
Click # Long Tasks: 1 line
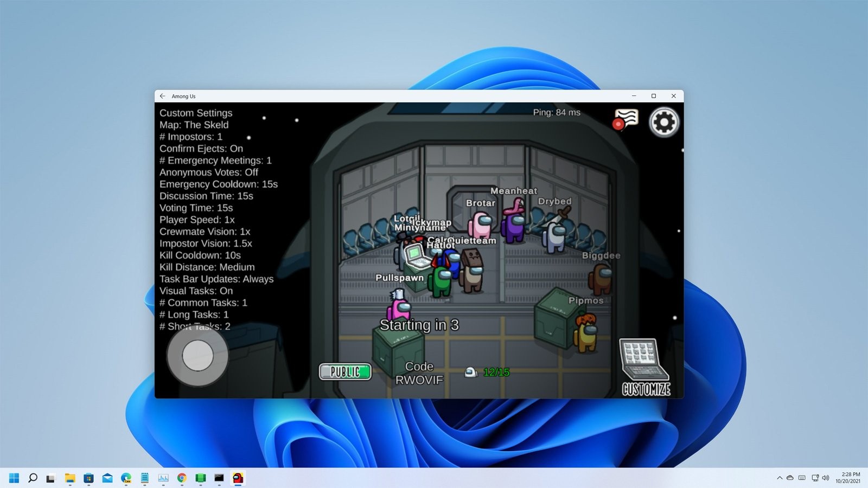pos(194,315)
